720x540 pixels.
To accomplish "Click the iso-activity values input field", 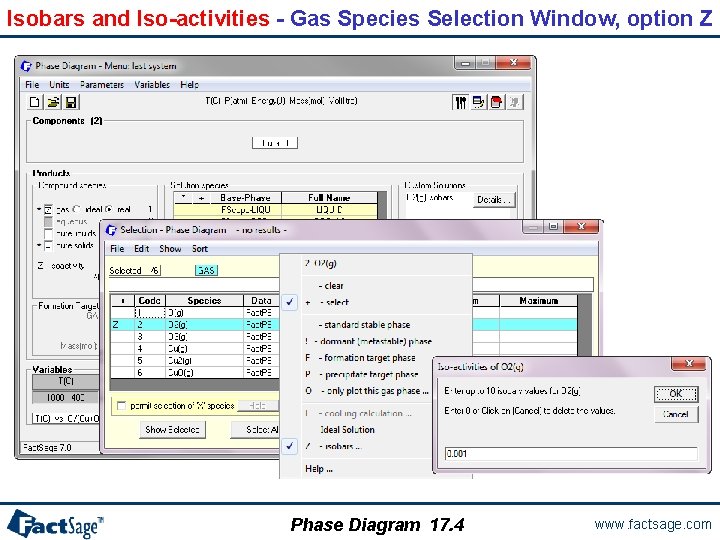I will (571, 454).
